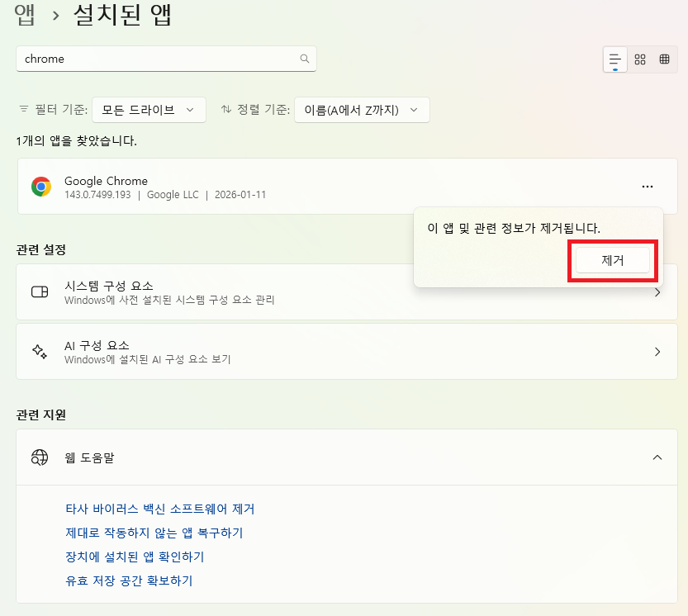The height and width of the screenshot is (616, 688).
Task: Click the 시스템 구성 요소 icon
Action: click(40, 292)
